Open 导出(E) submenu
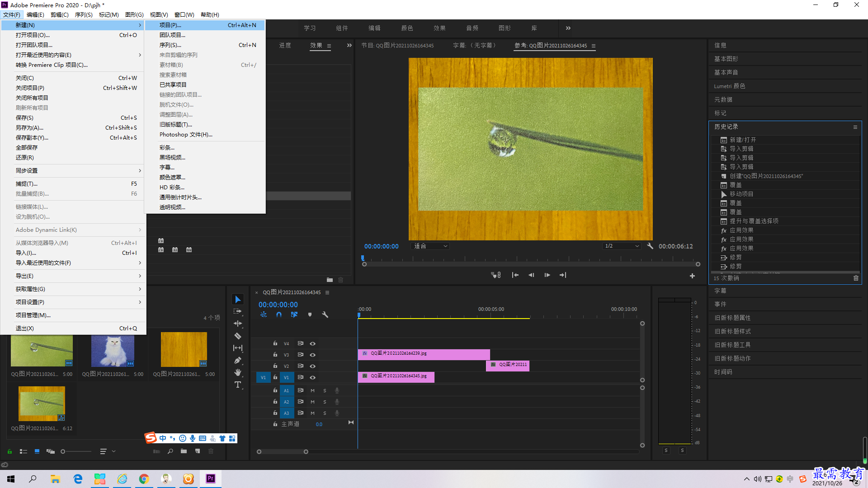The width and height of the screenshot is (868, 488). pos(73,276)
